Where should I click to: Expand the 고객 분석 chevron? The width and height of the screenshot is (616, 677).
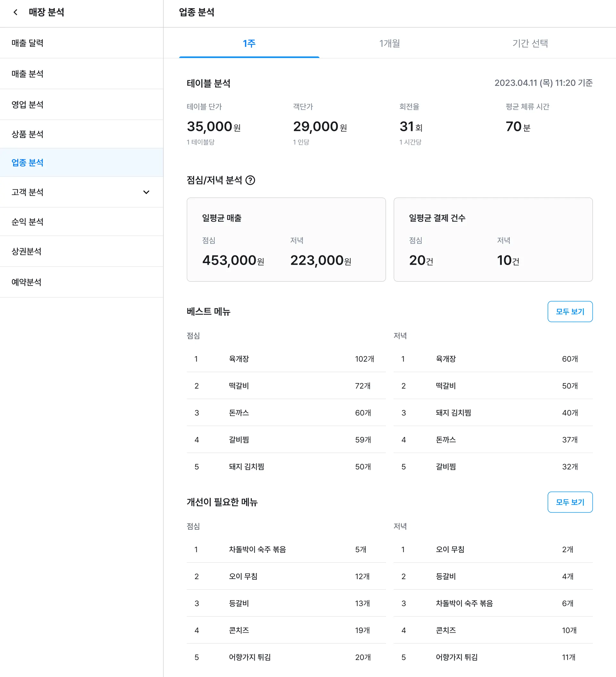coord(146,192)
